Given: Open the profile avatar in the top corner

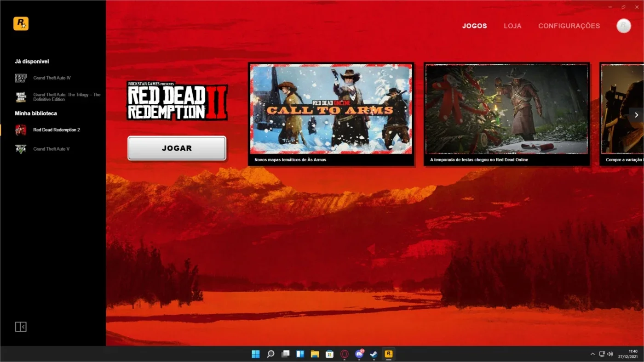Looking at the screenshot, I should [x=624, y=26].
